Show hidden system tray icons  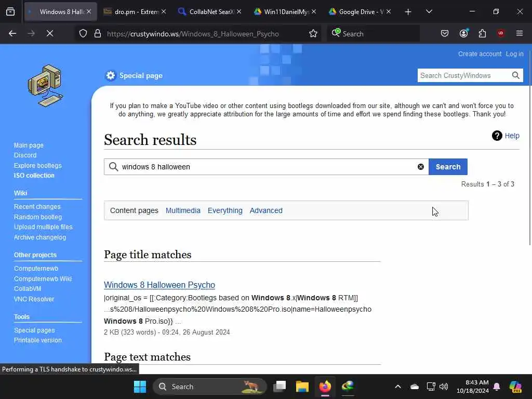coord(398,387)
